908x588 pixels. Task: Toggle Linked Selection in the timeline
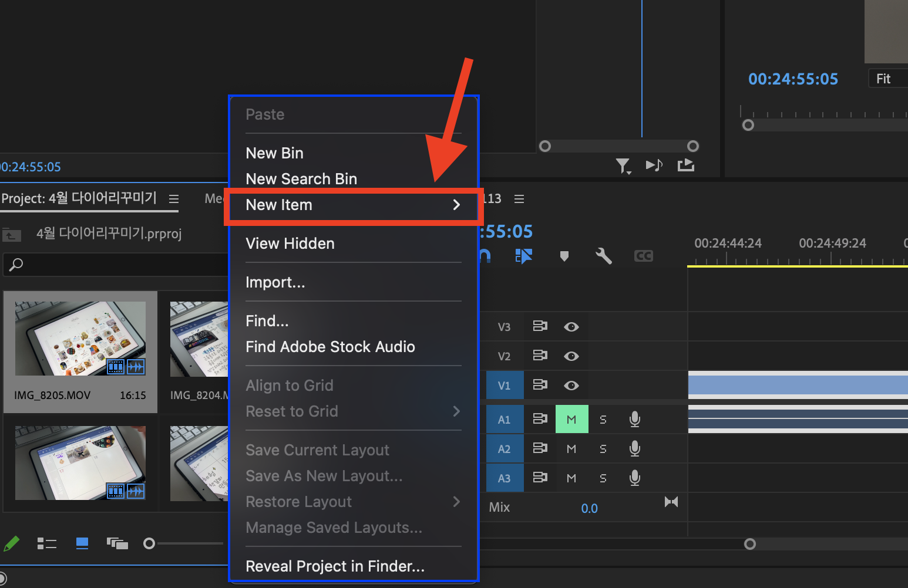pos(523,256)
